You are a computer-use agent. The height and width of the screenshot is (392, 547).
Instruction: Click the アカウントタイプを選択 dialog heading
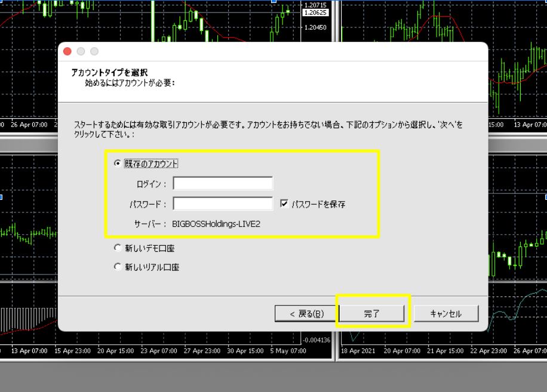click(109, 72)
